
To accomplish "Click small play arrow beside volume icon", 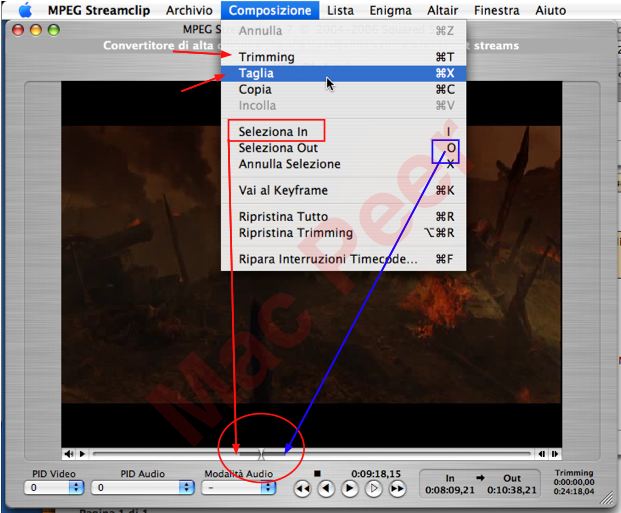I will (82, 454).
